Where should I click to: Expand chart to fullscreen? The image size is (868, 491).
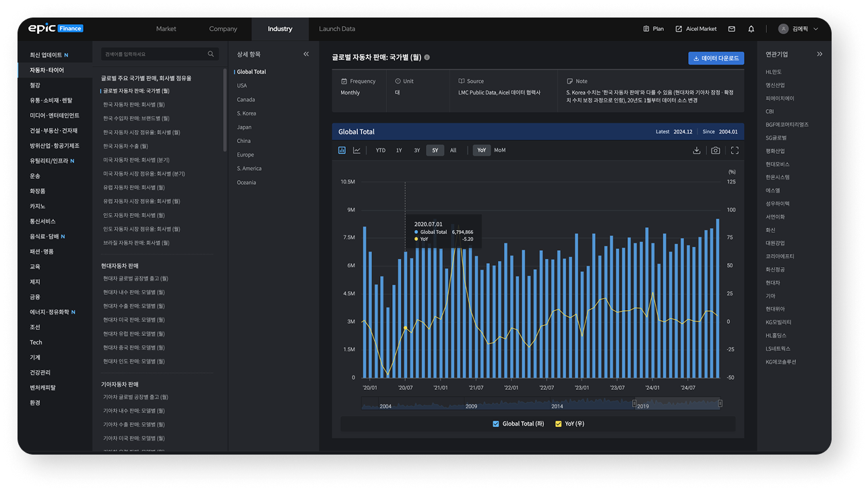coord(735,150)
